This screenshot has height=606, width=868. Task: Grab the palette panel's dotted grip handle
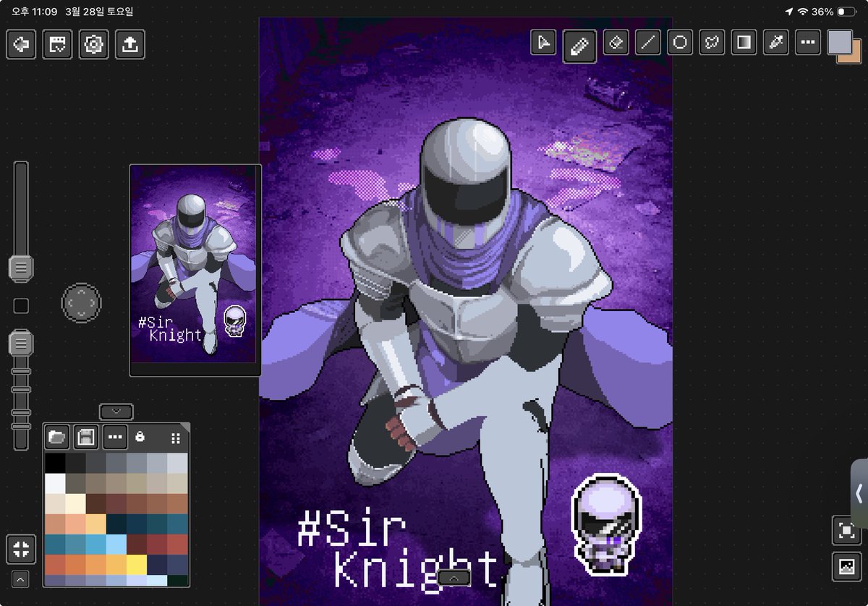(x=175, y=438)
